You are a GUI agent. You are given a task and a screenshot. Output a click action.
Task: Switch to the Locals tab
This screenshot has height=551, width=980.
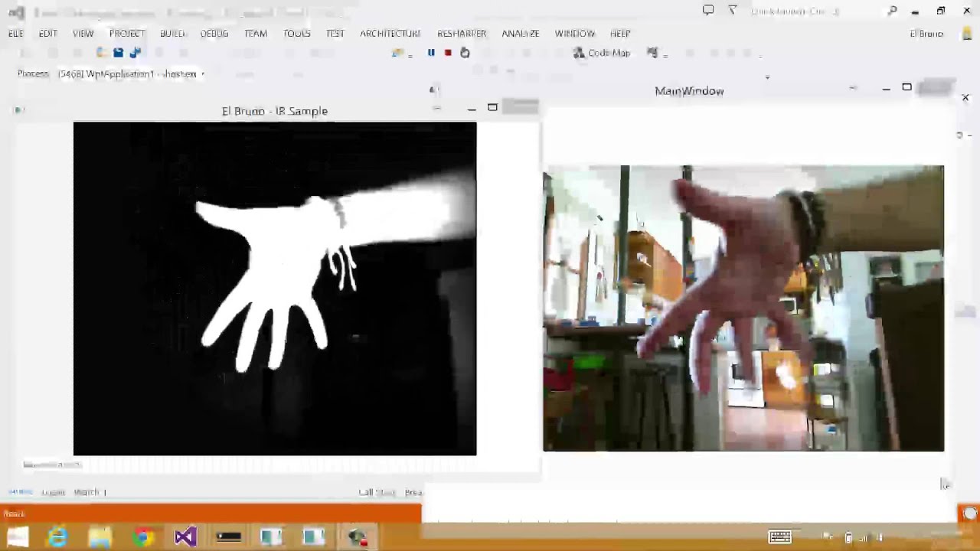pyautogui.click(x=54, y=492)
